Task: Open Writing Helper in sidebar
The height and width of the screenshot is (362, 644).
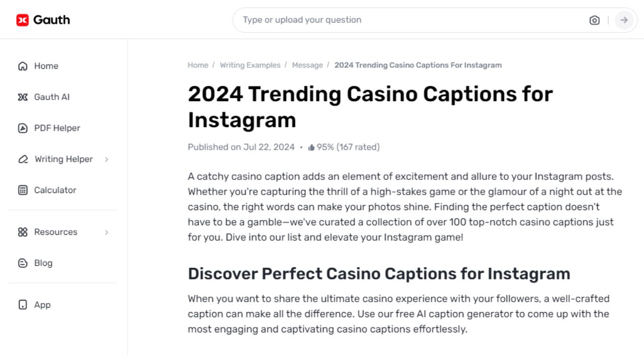Action: coord(63,159)
